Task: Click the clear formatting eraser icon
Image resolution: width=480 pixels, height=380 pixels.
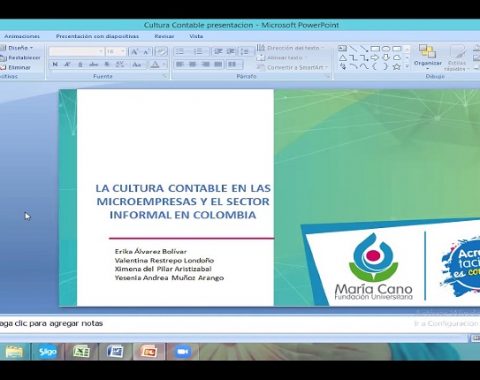Action: [162, 52]
